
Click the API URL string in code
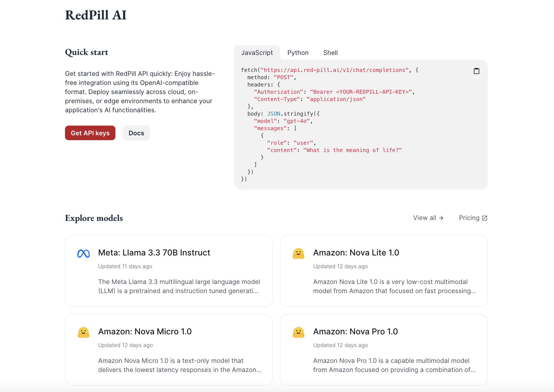click(334, 70)
